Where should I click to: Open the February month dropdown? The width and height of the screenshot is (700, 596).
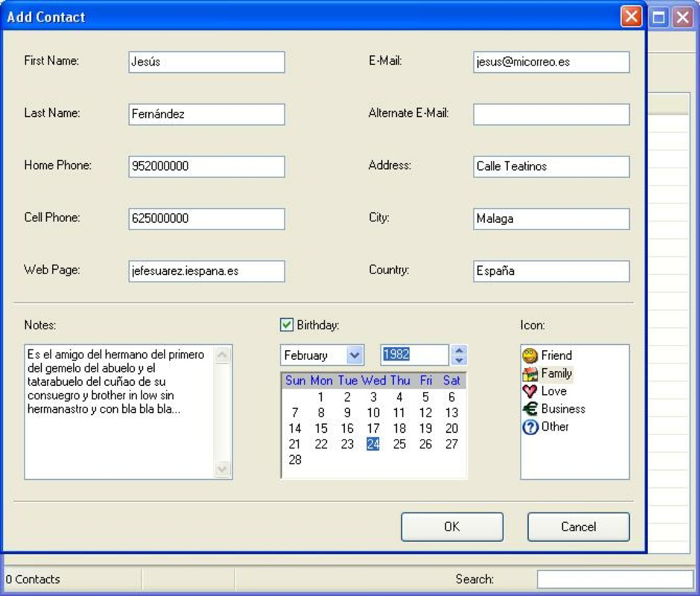point(355,355)
